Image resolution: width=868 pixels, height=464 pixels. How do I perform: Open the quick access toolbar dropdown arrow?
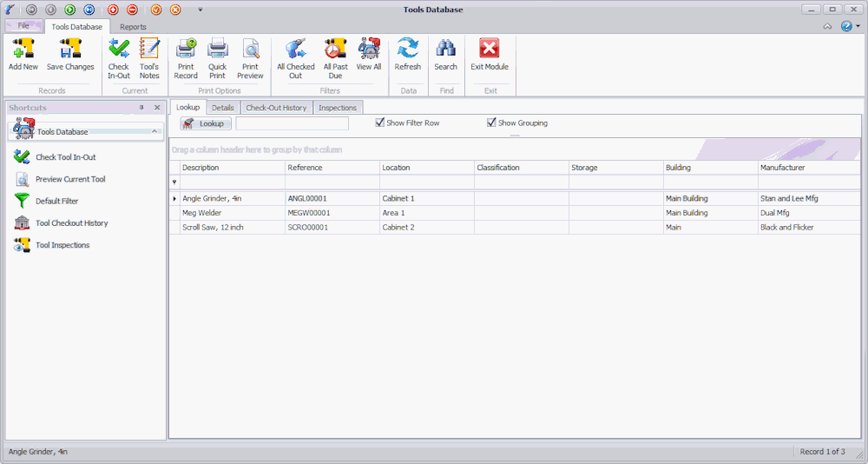tap(200, 10)
